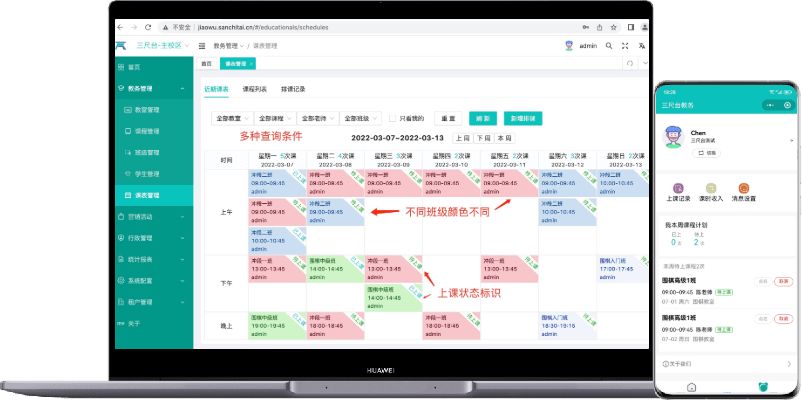Open the 全部教室 dropdown filter

[x=231, y=118]
